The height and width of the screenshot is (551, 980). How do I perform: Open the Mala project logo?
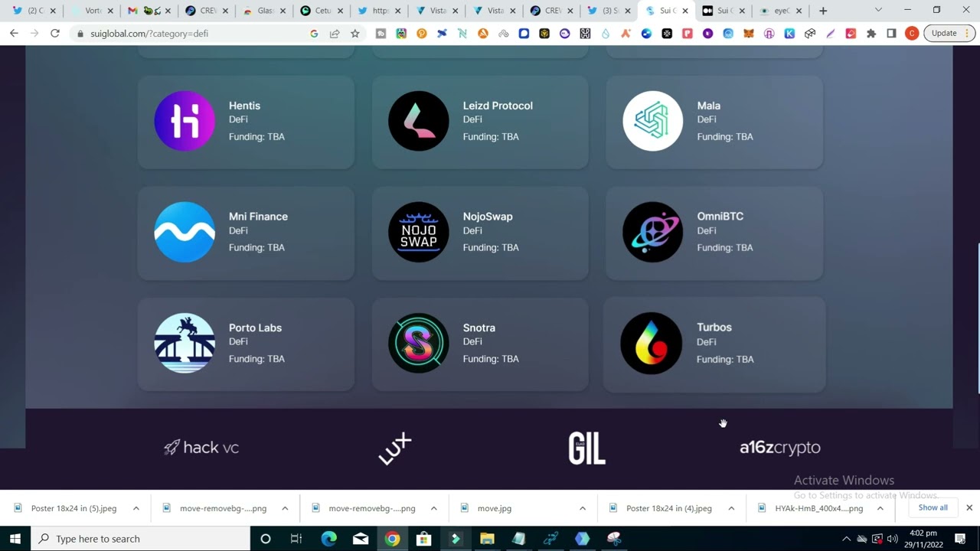click(x=653, y=121)
